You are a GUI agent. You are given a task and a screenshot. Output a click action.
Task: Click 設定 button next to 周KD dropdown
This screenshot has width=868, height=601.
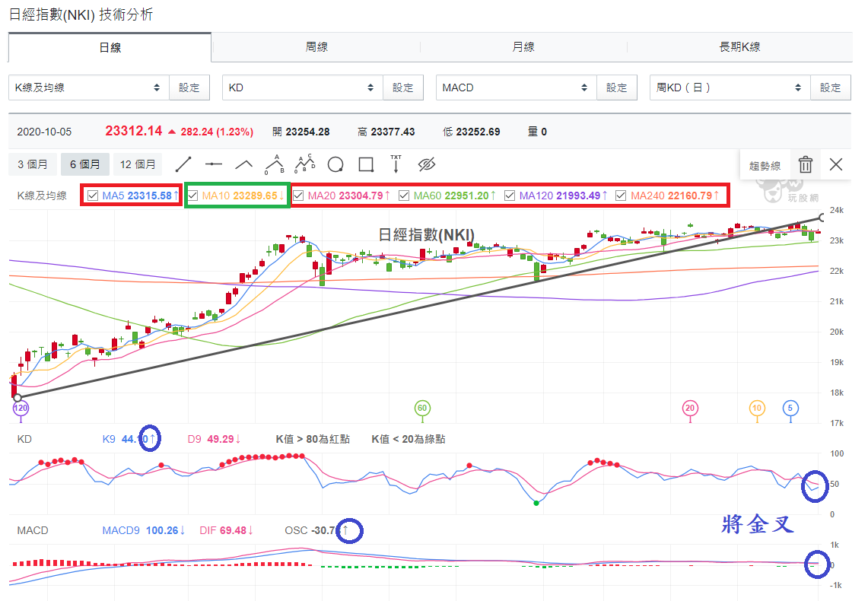pyautogui.click(x=831, y=87)
